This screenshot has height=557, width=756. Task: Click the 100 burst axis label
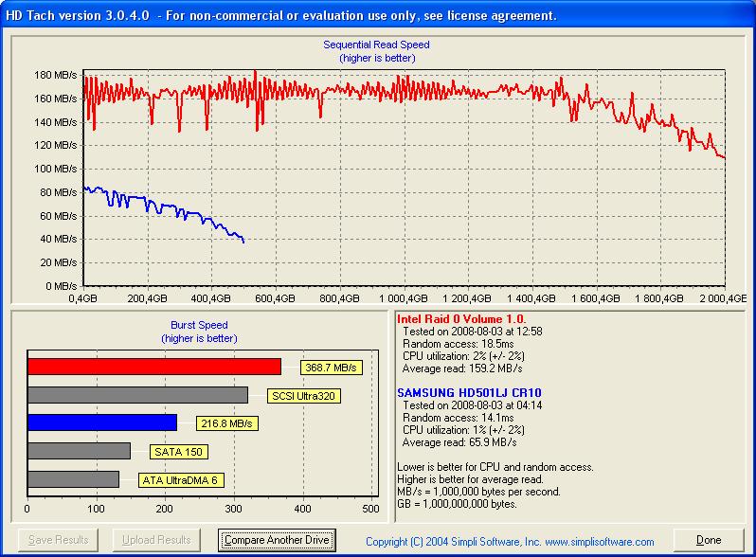96,509
